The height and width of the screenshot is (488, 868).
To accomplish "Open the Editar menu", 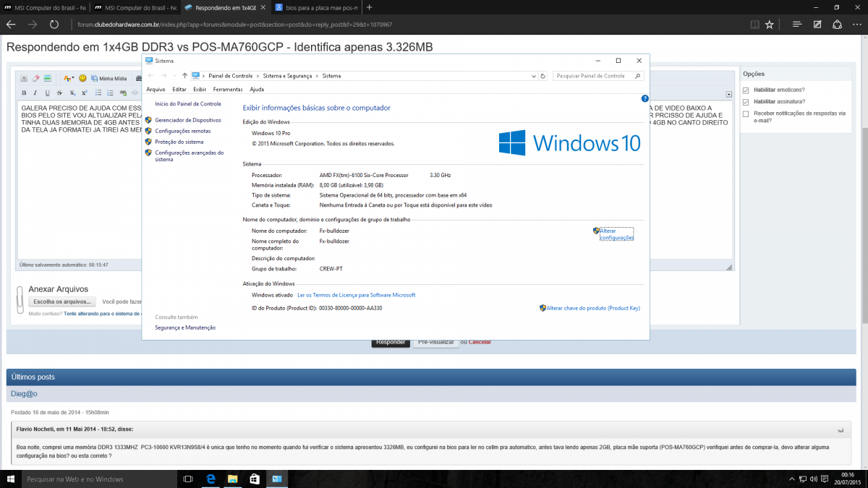I will [x=179, y=89].
